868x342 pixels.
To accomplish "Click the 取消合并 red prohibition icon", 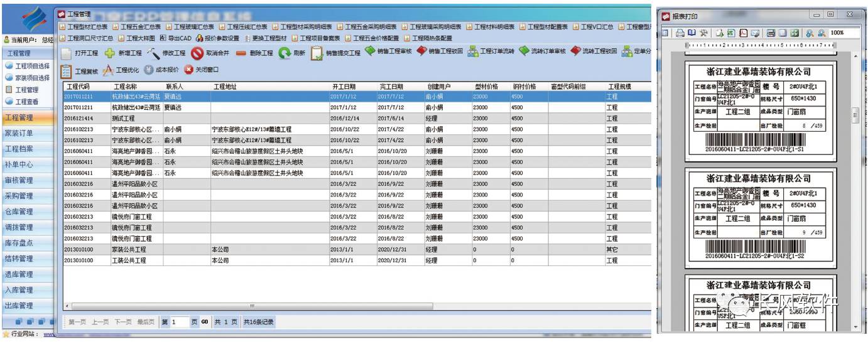I will (x=197, y=53).
